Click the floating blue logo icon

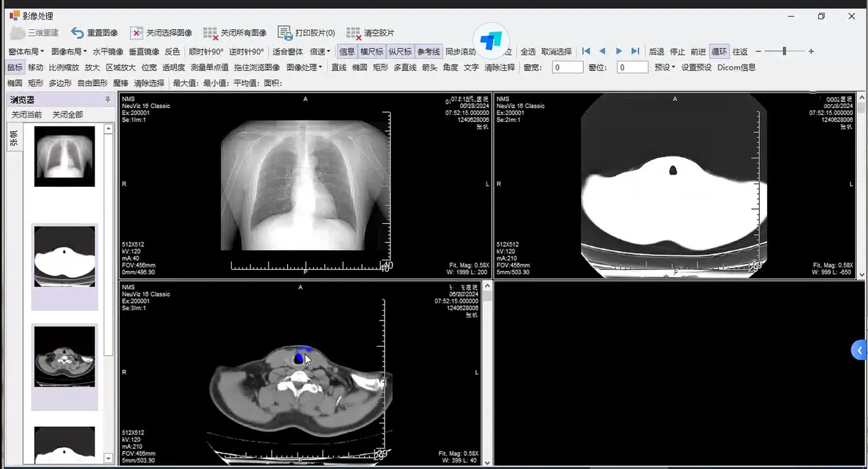pyautogui.click(x=491, y=40)
